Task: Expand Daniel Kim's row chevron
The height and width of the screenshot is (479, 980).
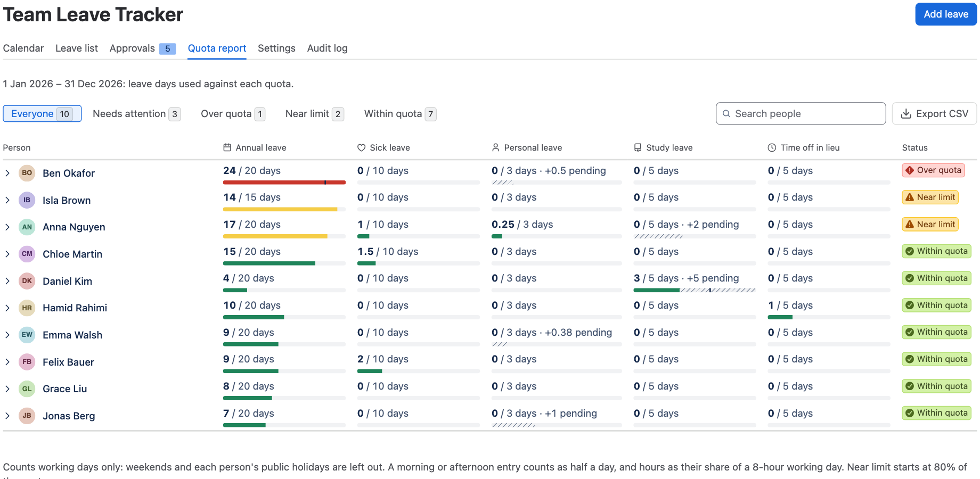Action: [7, 281]
